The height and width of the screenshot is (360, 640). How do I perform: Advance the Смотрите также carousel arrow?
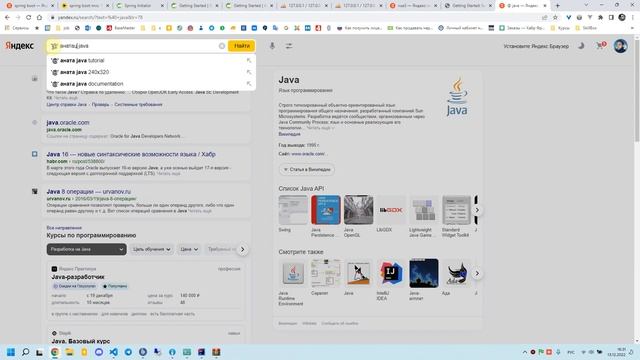point(477,273)
